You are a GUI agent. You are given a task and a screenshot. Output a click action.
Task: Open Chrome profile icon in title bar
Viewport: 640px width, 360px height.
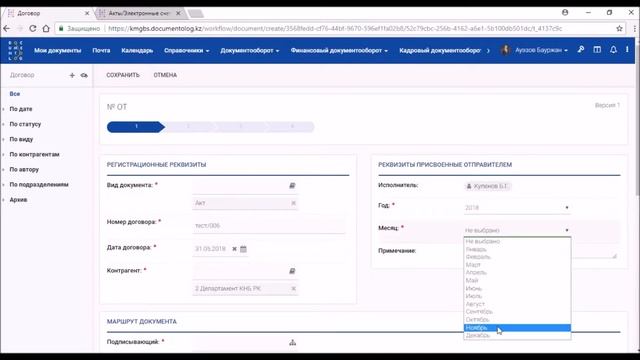pos(565,13)
